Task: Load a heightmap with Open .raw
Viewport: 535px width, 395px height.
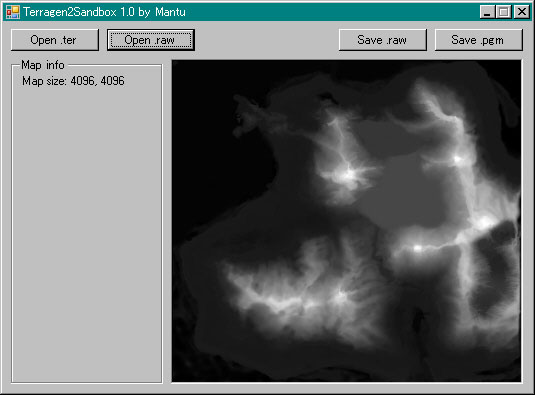Action: pos(151,40)
